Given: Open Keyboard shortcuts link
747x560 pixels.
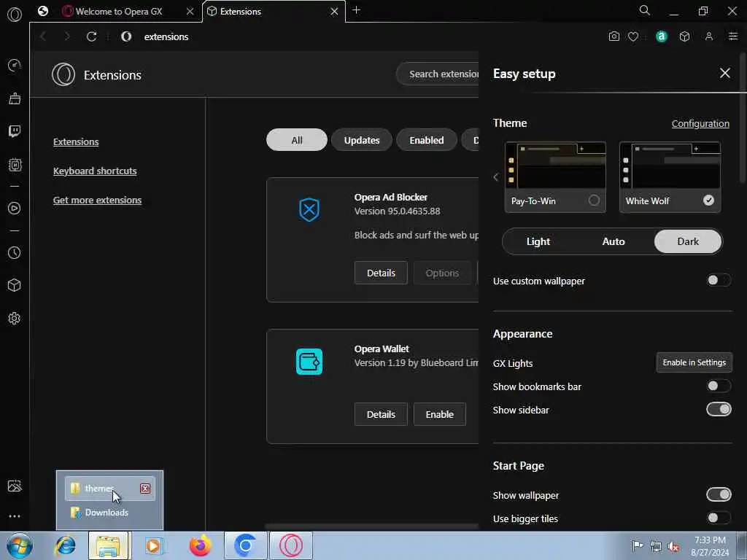Looking at the screenshot, I should [95, 171].
